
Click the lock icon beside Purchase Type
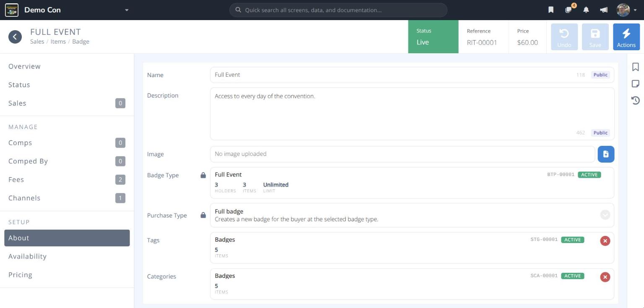pyautogui.click(x=203, y=215)
